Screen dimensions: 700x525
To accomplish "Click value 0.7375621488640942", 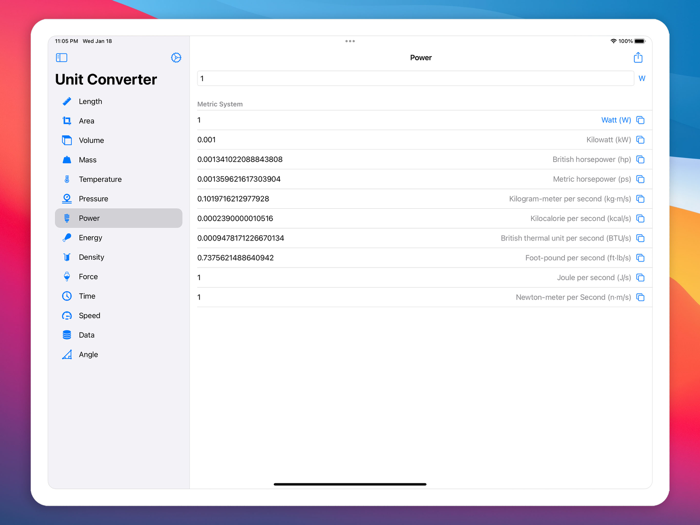I will (235, 258).
